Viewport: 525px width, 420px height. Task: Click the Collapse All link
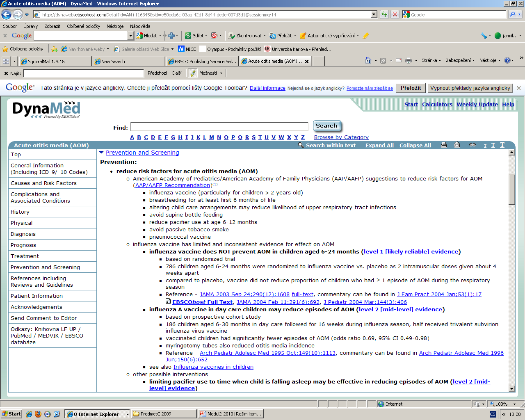pos(415,145)
